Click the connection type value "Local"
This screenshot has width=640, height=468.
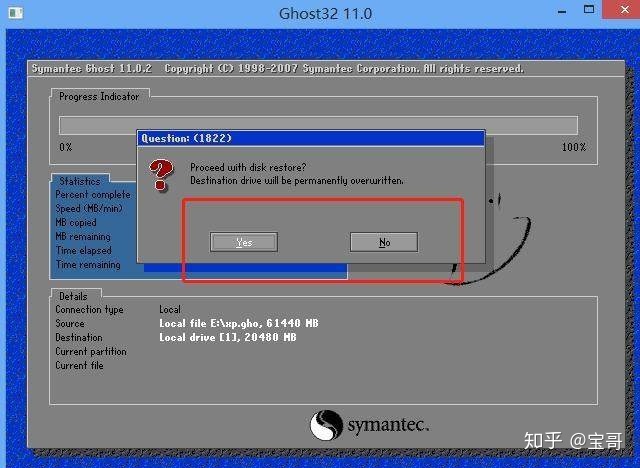click(170, 309)
